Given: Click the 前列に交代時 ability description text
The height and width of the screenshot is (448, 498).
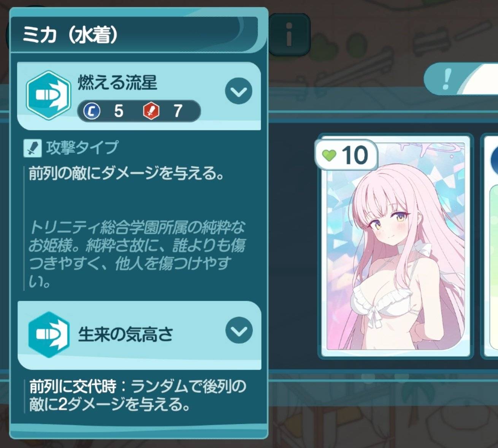Looking at the screenshot, I should 138,396.
